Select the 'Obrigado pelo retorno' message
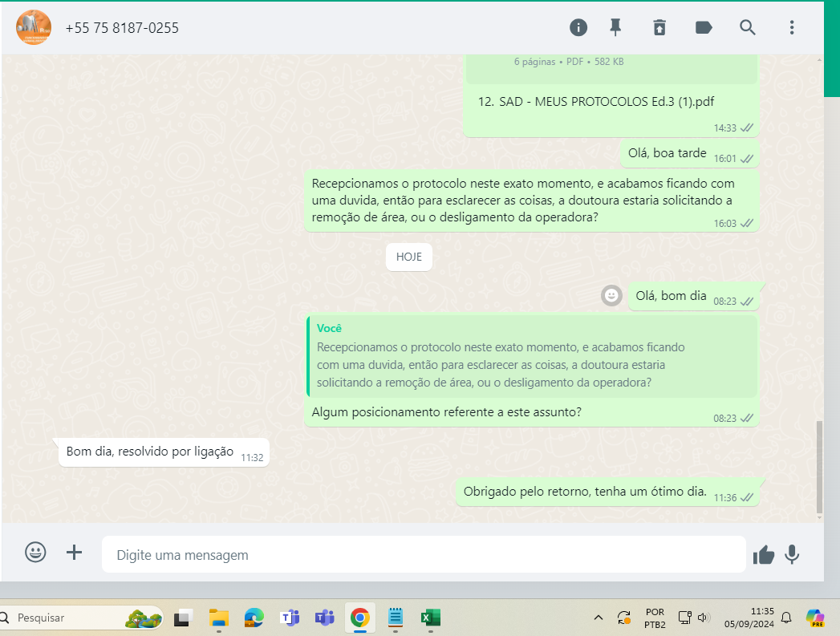This screenshot has width=840, height=636. (607, 492)
